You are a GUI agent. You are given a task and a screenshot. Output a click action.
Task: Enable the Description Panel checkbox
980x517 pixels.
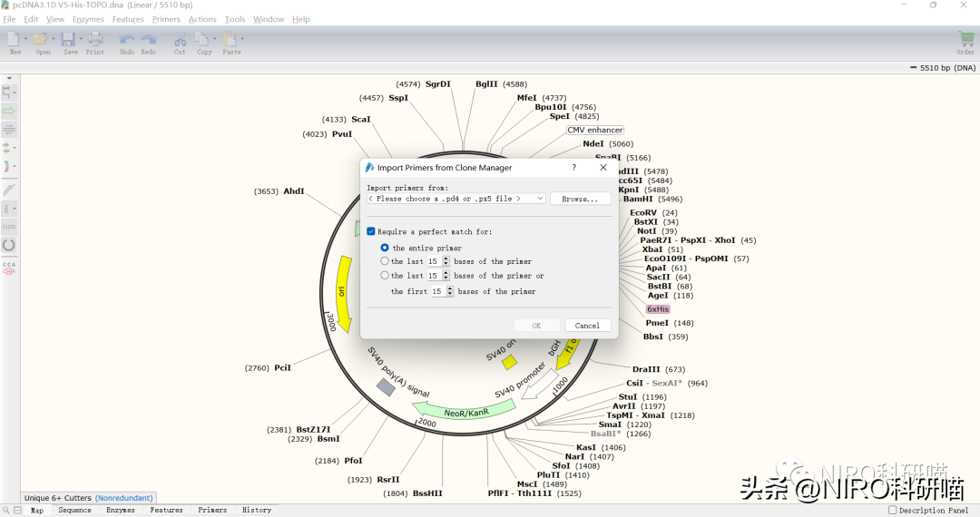pyautogui.click(x=893, y=511)
